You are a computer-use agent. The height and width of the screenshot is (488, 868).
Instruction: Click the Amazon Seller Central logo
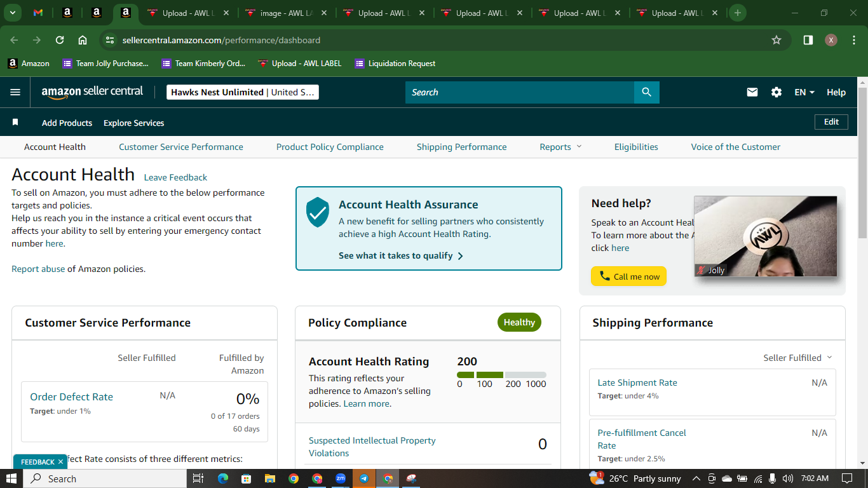(92, 92)
